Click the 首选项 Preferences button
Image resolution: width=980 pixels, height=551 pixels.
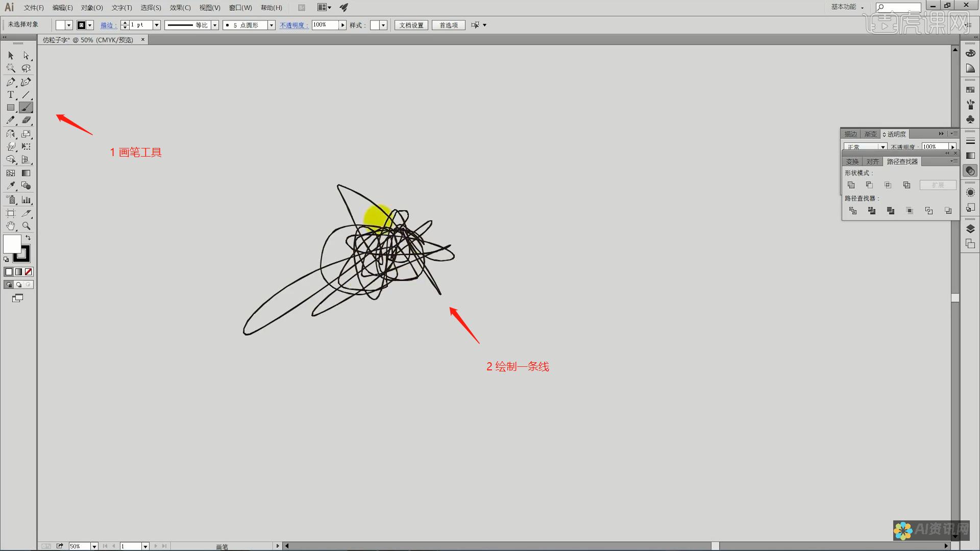[447, 25]
